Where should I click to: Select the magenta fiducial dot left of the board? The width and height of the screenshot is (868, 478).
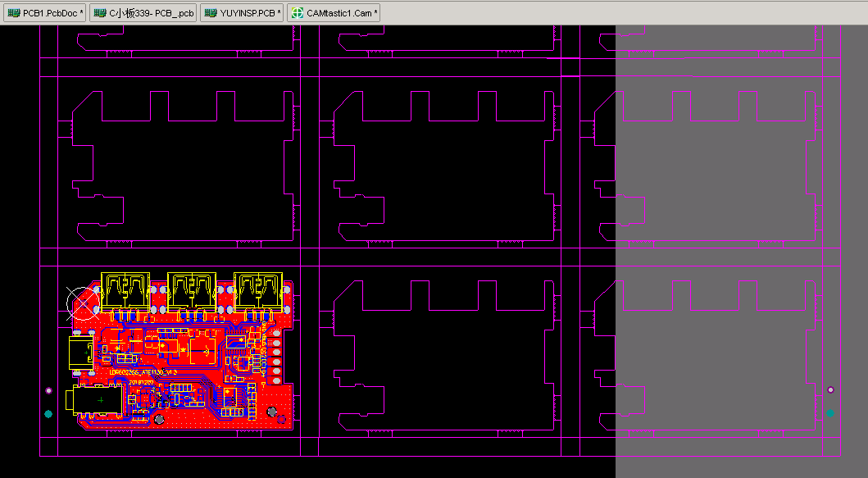(48, 391)
